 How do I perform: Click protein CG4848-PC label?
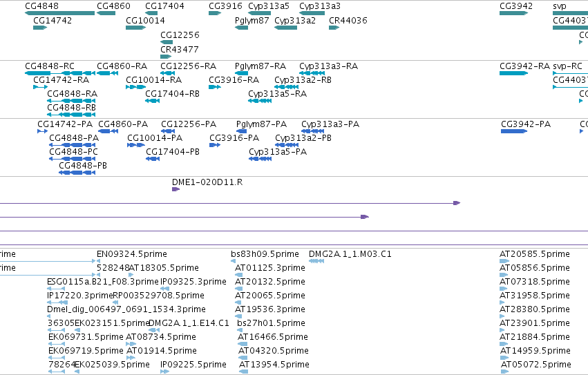pyautogui.click(x=73, y=152)
